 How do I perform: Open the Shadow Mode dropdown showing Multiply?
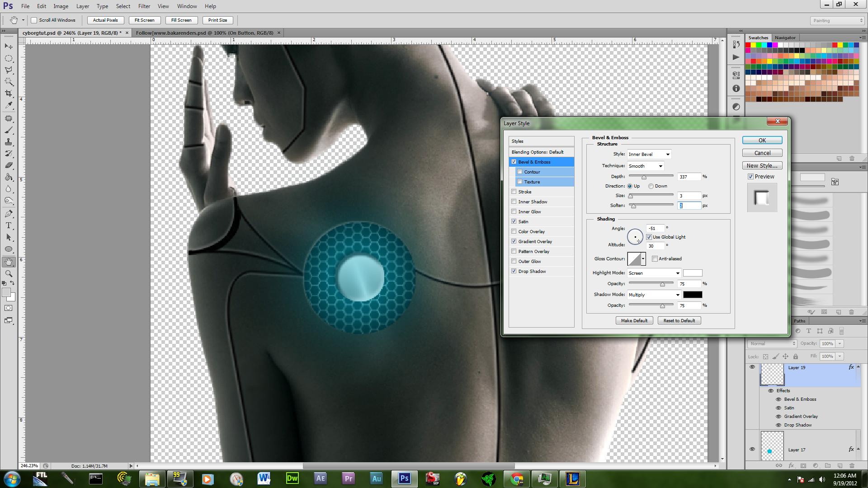[654, 295]
